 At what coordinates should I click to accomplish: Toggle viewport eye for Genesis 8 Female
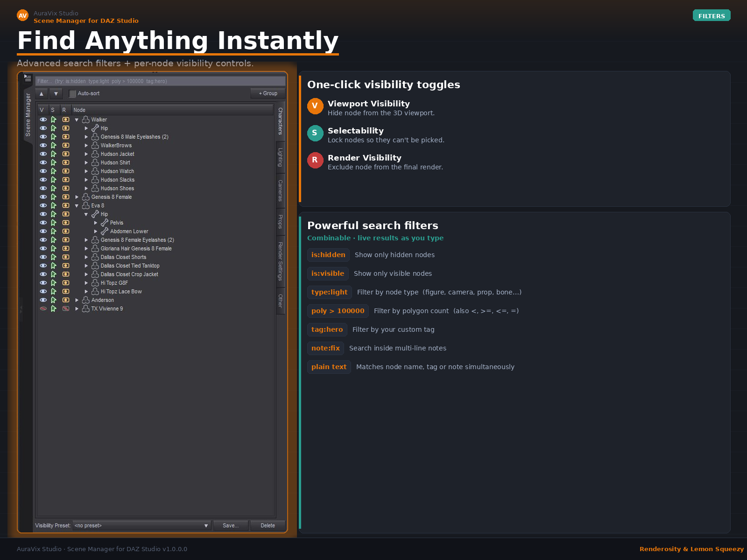pos(43,197)
